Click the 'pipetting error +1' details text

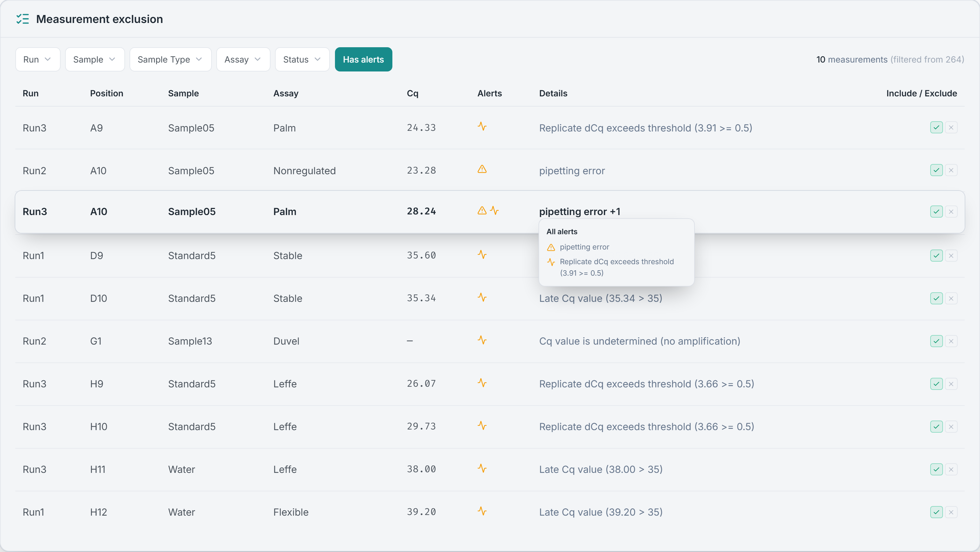[579, 212]
